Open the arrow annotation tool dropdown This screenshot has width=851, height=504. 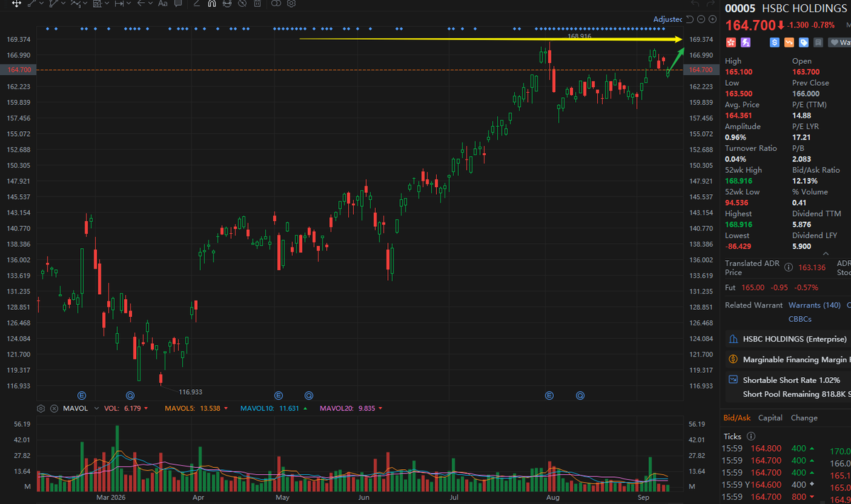tap(151, 4)
